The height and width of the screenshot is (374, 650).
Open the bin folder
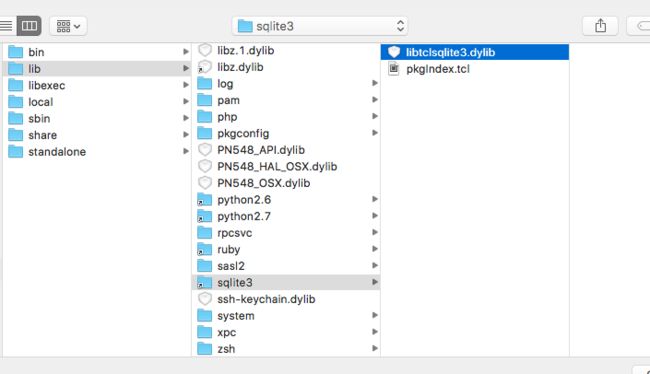click(x=97, y=52)
